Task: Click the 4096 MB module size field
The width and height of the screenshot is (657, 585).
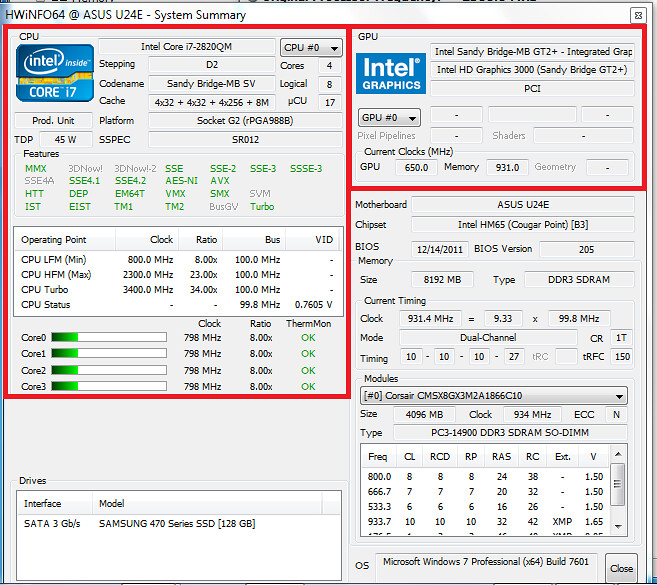Action: (424, 414)
